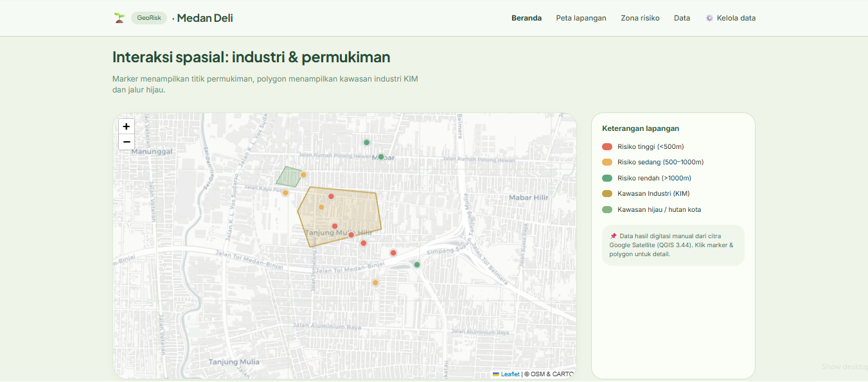This screenshot has height=382, width=868.
Task: Click the Tanjung Mulia label at map bottom
Action: 234,362
